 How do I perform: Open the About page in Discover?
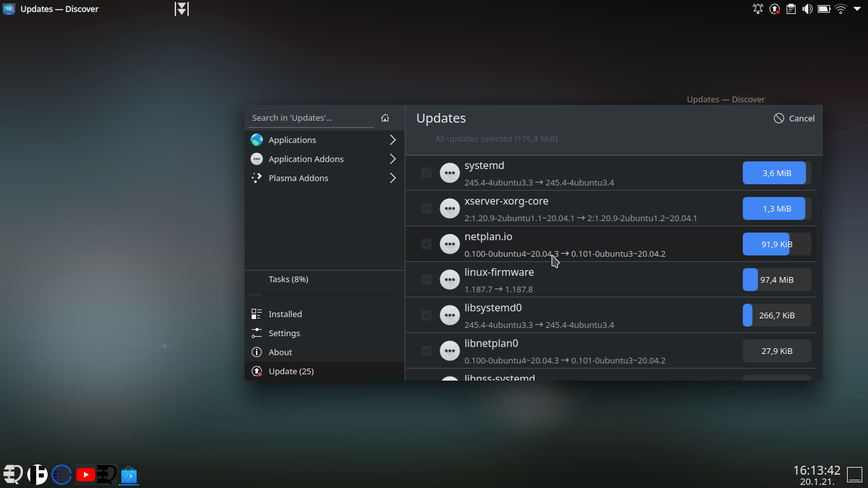pos(325,352)
